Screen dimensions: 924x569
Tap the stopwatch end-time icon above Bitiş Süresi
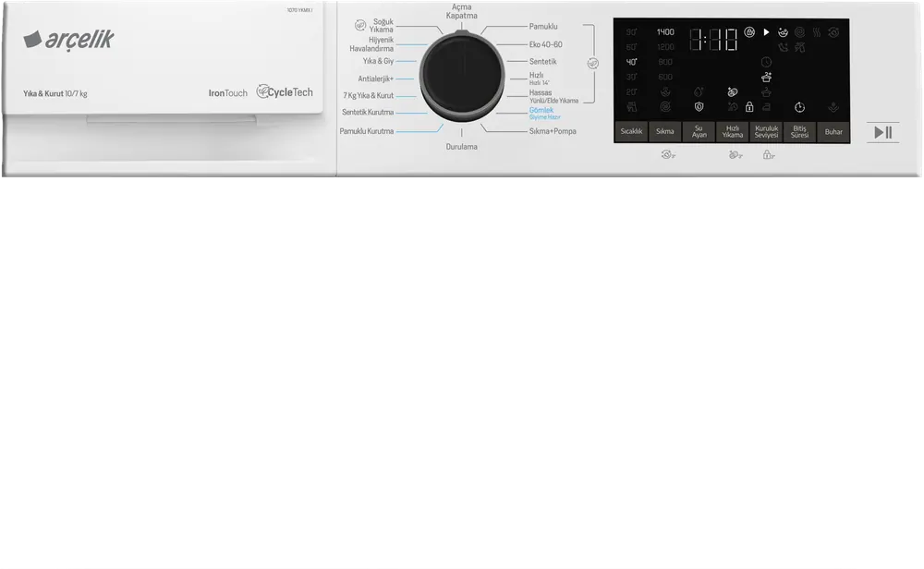[x=799, y=107]
